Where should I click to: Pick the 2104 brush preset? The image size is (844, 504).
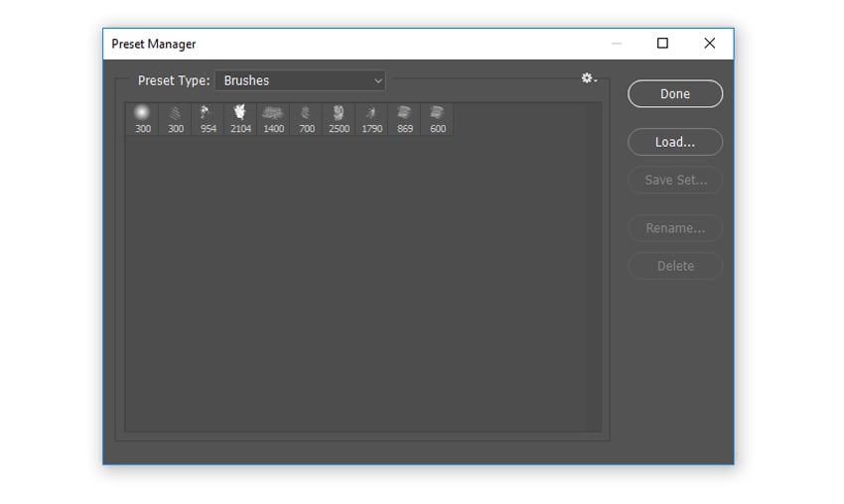tap(240, 119)
